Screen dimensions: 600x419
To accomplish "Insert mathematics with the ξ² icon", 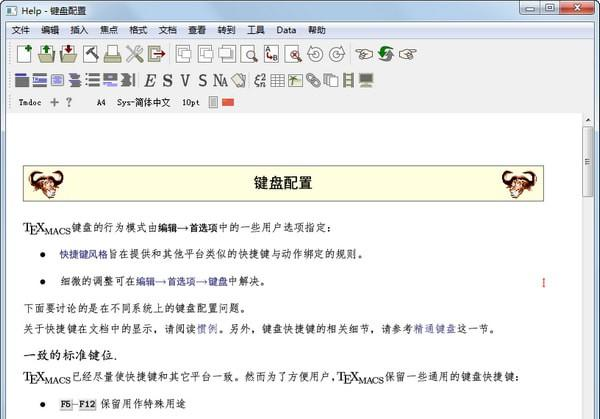I will coord(260,80).
